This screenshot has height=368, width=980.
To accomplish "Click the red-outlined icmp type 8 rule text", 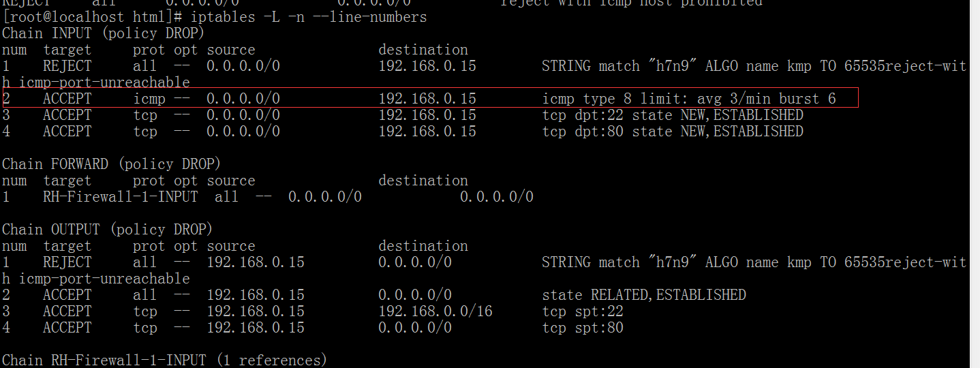I will tap(688, 99).
